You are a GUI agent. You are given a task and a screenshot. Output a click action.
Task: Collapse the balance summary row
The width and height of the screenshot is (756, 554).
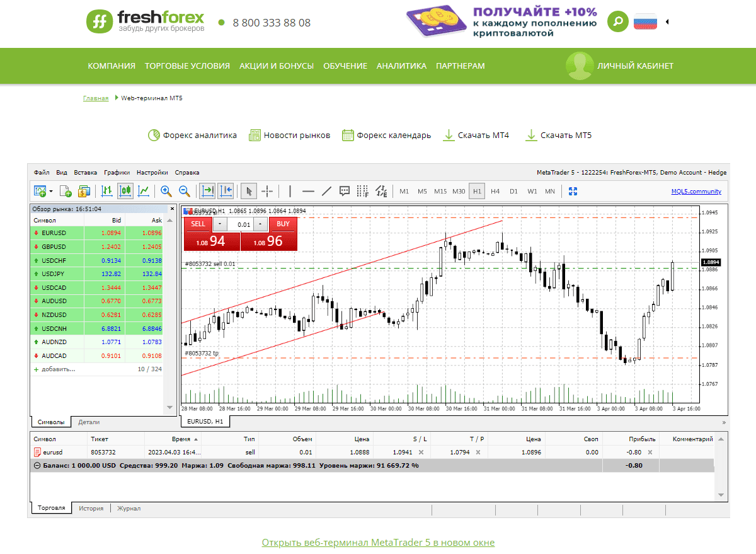pos(37,466)
